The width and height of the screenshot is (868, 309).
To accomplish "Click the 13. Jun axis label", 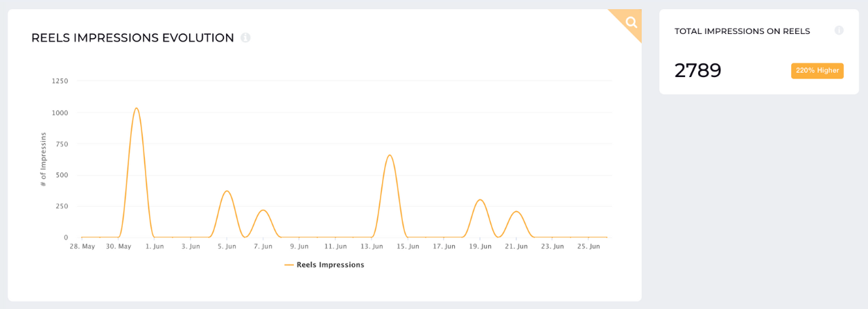I will click(x=372, y=247).
